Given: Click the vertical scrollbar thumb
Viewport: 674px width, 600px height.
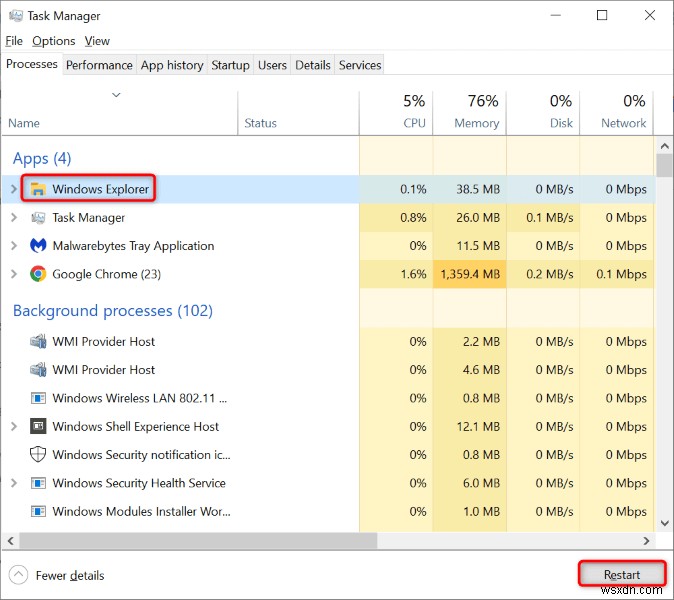Looking at the screenshot, I should 665,165.
